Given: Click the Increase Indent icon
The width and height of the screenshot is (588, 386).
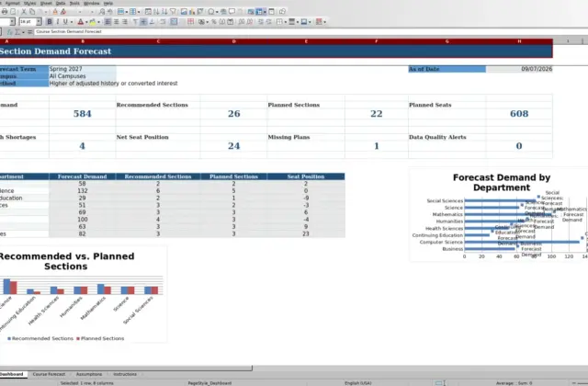Looking at the screenshot, I should pyautogui.click(x=261, y=22).
